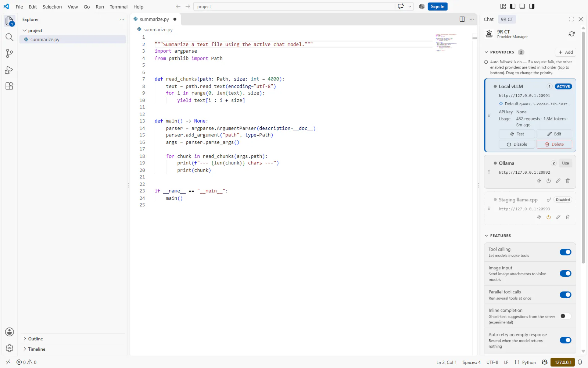Delete the Local vLLM provider
The height and width of the screenshot is (368, 588).
[554, 144]
